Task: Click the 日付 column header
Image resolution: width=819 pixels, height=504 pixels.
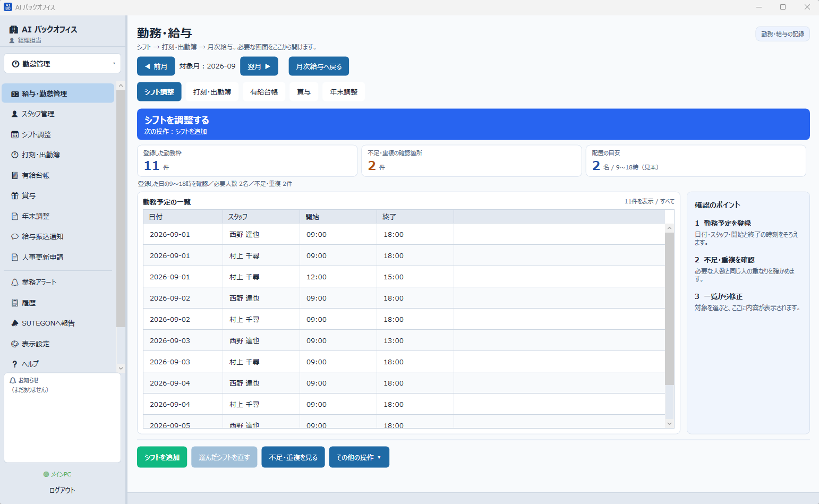Action: click(183, 217)
